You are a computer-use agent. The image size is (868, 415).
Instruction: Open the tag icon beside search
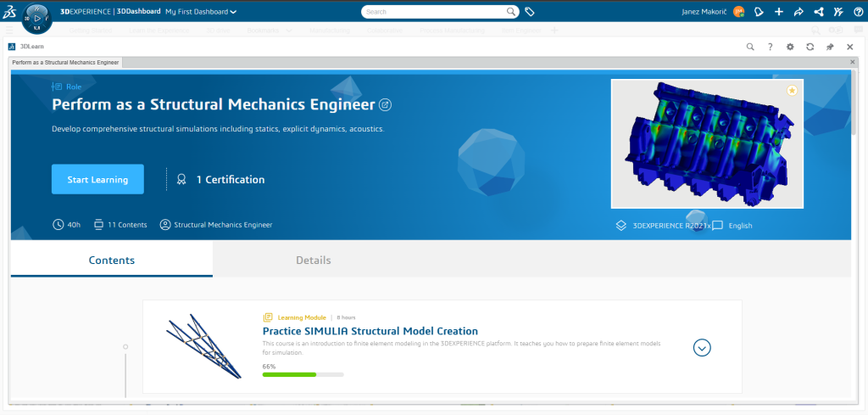[529, 12]
